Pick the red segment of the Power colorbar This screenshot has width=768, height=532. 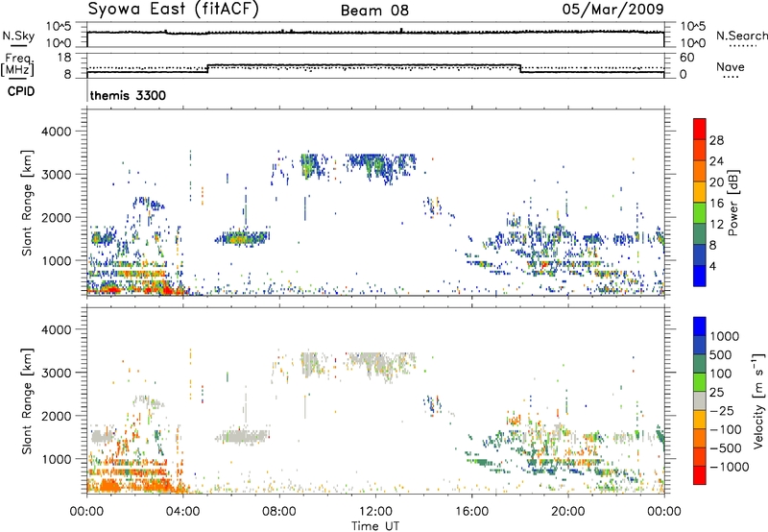pos(700,129)
